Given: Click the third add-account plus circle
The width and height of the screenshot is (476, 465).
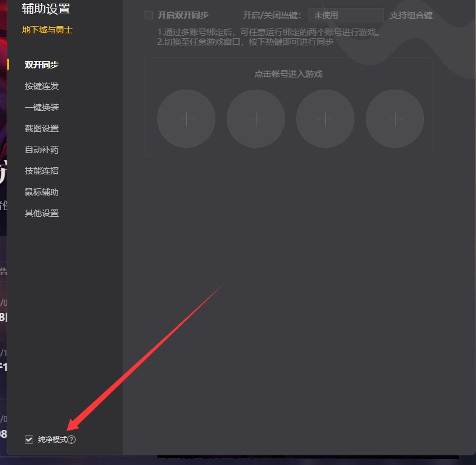Looking at the screenshot, I should tap(325, 119).
